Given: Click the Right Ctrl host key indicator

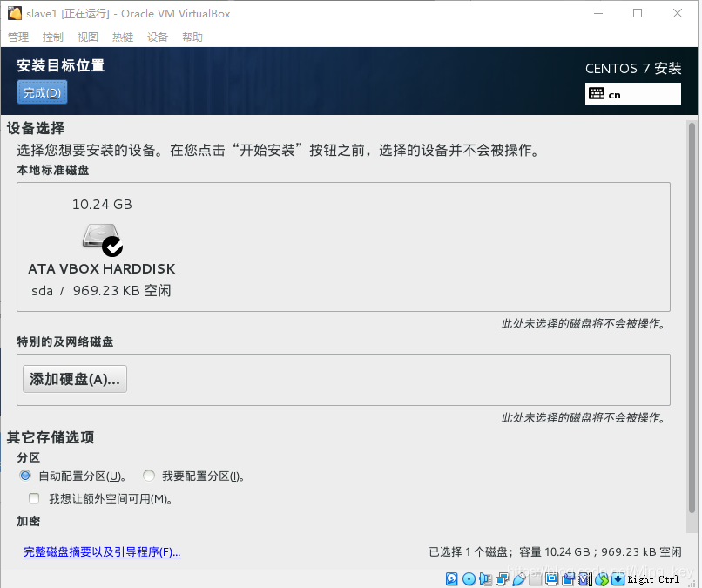Looking at the screenshot, I should (x=653, y=579).
